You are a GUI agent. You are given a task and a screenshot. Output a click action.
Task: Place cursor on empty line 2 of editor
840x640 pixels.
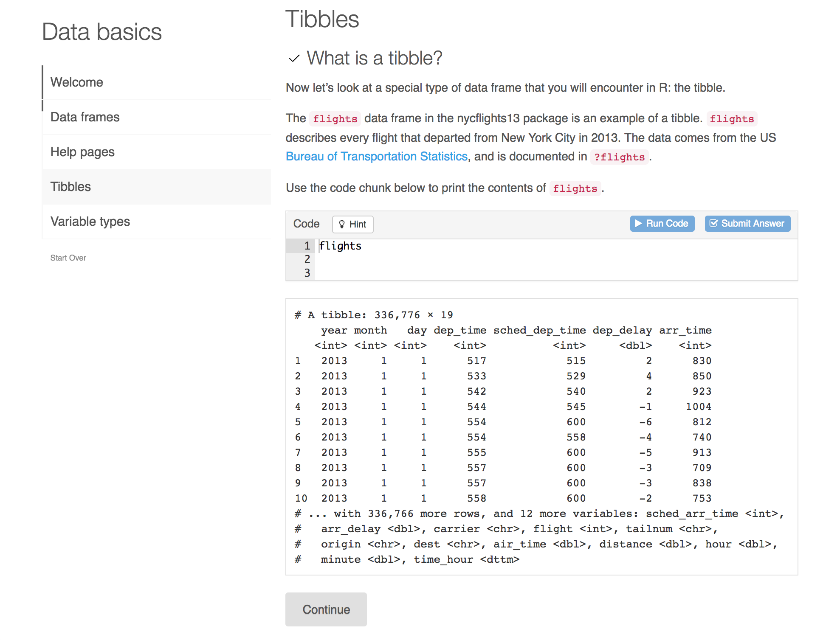[x=556, y=259]
